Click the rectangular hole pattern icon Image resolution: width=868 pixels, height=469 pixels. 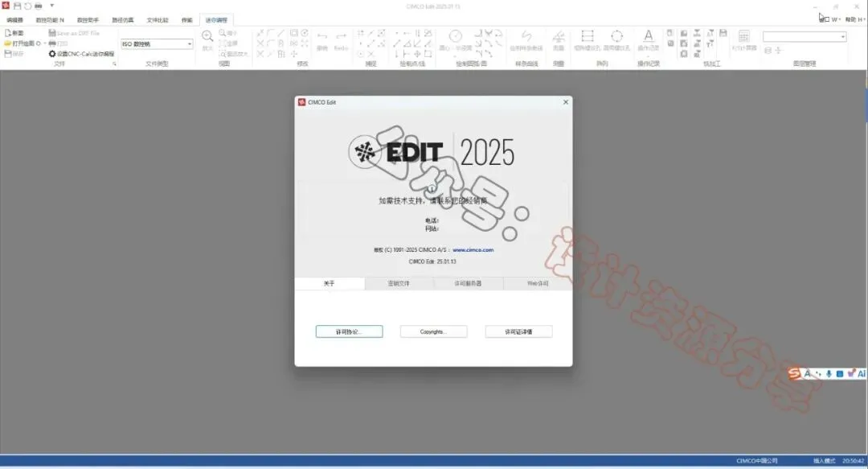coord(588,36)
